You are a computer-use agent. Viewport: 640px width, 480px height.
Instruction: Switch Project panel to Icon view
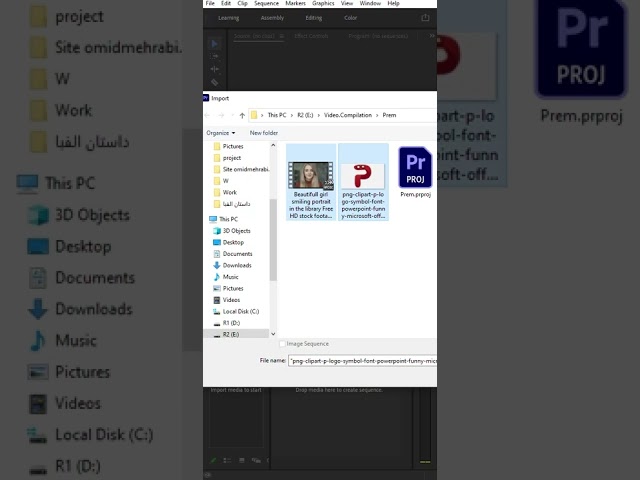tap(242, 460)
